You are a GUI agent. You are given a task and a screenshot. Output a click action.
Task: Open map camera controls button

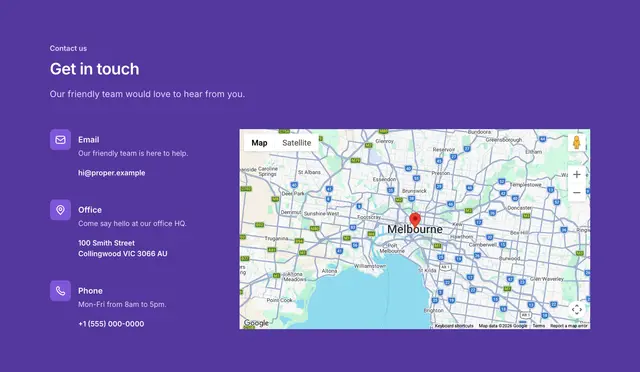click(577, 310)
